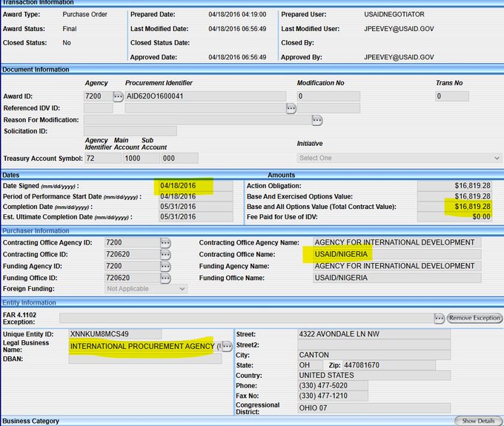The height and width of the screenshot is (426, 504).
Task: Open Funding Office ID lookup ellipsis
Action: [x=165, y=278]
